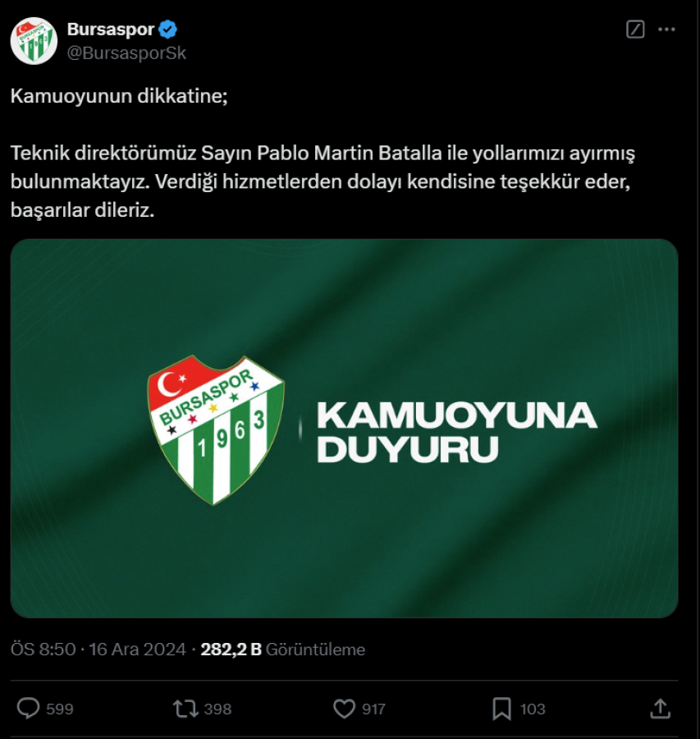Viewport: 700px width, 739px height.
Task: Click the Bursaspor crest in the image
Action: [x=216, y=429]
